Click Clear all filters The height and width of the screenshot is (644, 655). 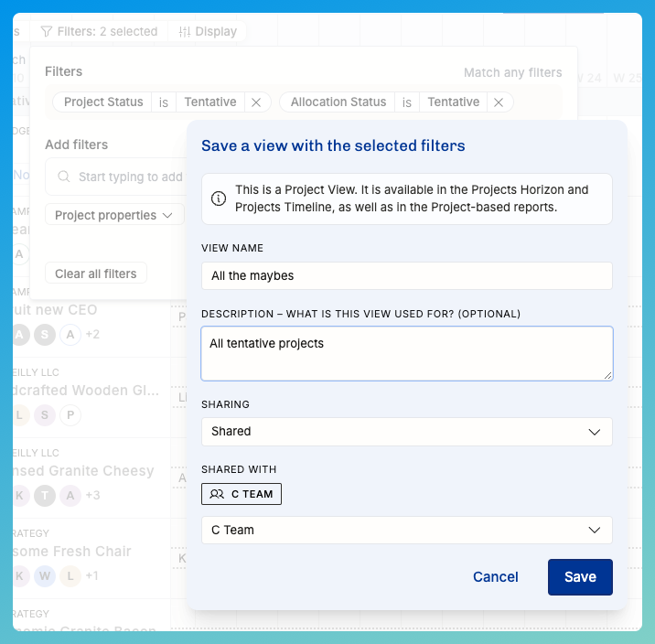(96, 274)
